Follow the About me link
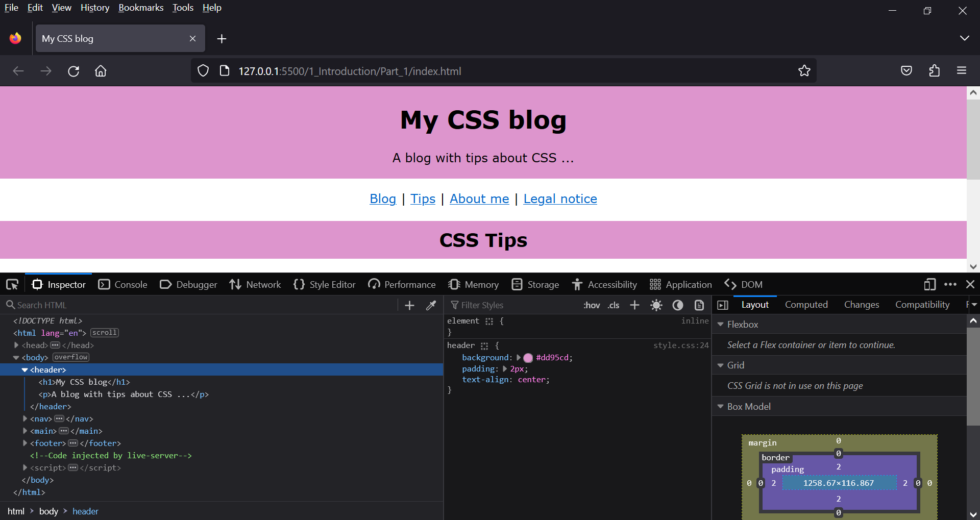Screen dimensions: 980x520 point(479,199)
